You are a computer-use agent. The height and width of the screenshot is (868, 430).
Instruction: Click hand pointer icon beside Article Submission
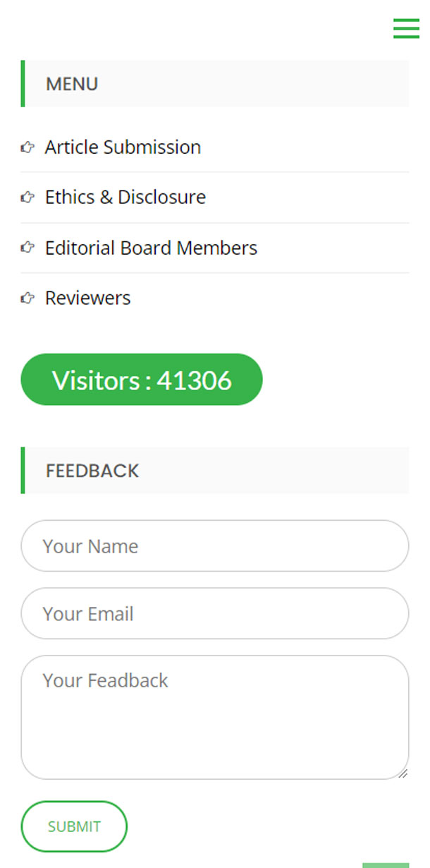(x=27, y=147)
